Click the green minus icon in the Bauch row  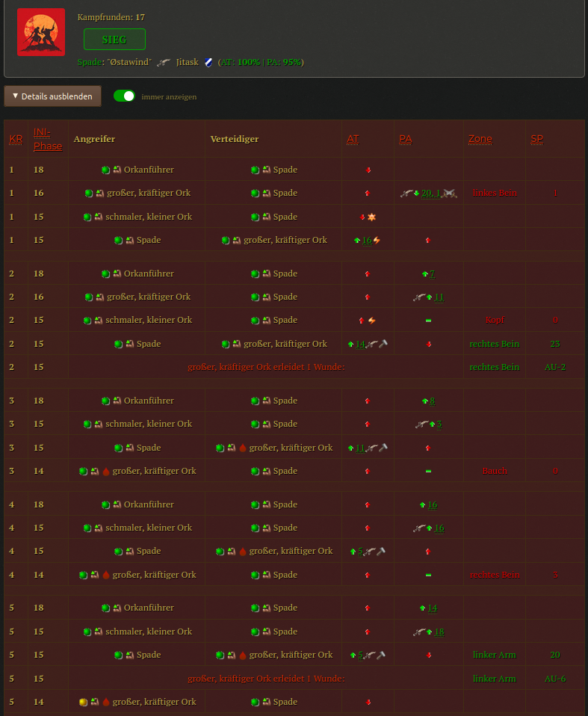click(x=428, y=472)
